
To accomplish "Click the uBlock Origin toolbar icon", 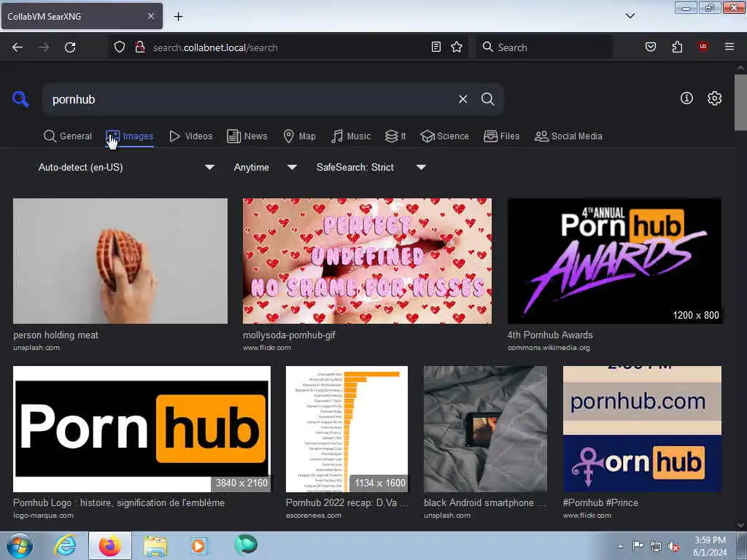I will click(x=703, y=47).
